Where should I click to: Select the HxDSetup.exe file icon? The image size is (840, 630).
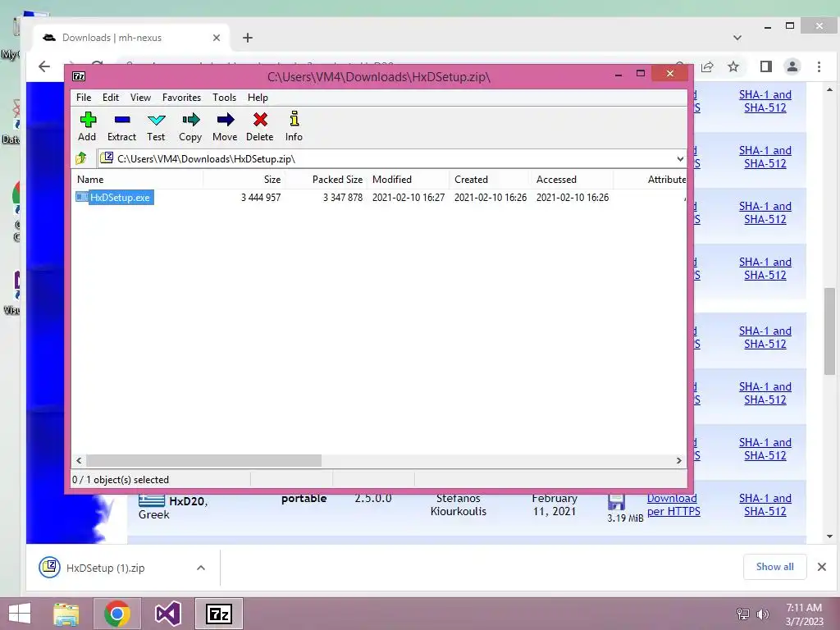point(81,197)
